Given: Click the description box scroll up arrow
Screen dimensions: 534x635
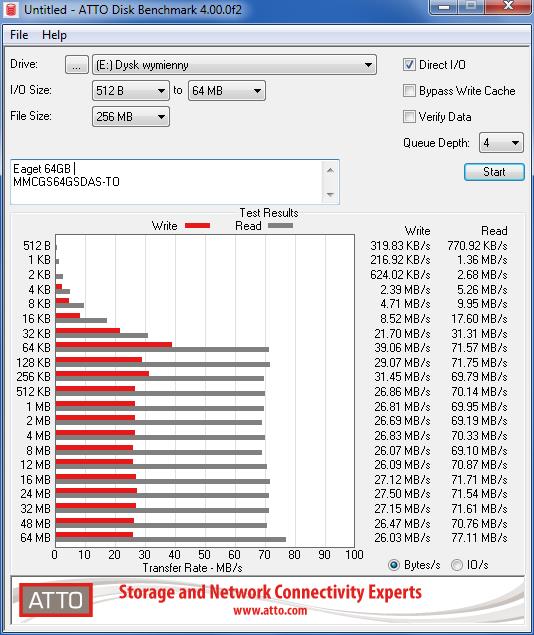Looking at the screenshot, I should [x=330, y=170].
